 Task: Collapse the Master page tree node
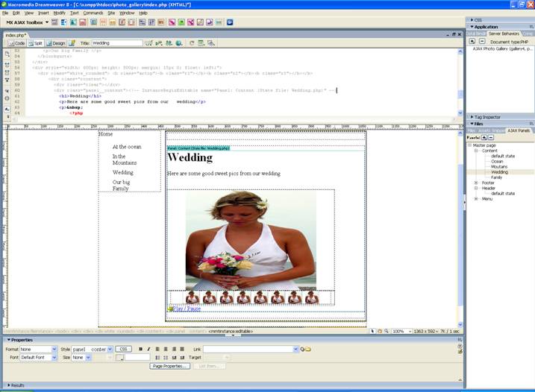[469, 145]
